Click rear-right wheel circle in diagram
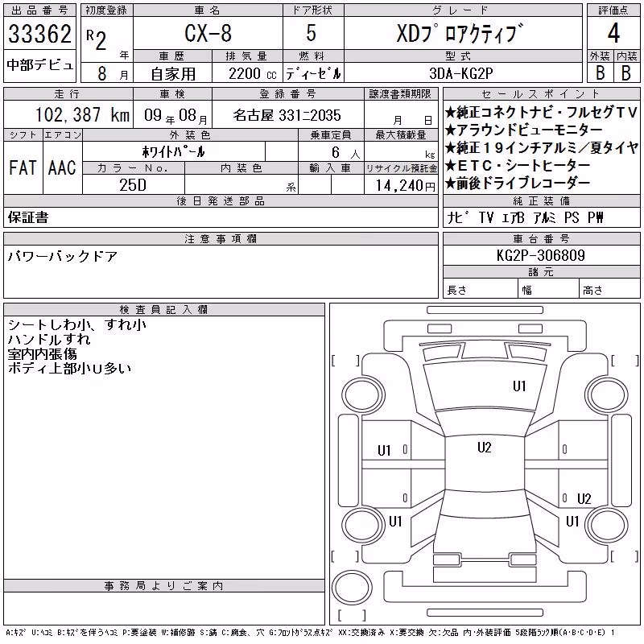 (x=608, y=526)
